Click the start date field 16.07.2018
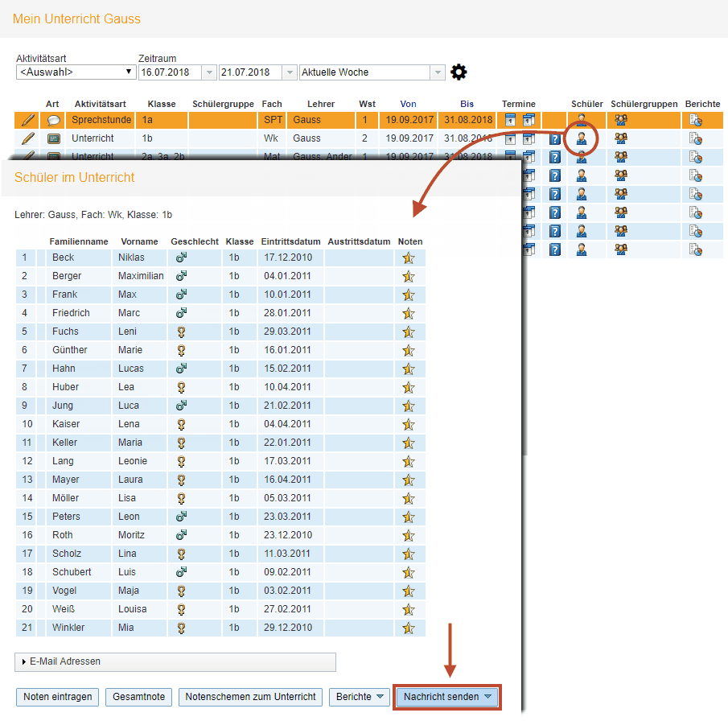 (x=170, y=72)
